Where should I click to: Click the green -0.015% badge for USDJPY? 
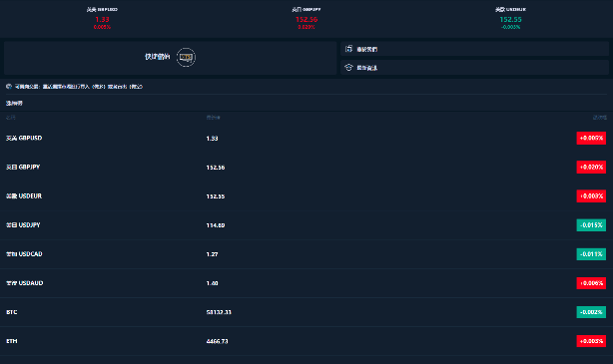(x=591, y=225)
